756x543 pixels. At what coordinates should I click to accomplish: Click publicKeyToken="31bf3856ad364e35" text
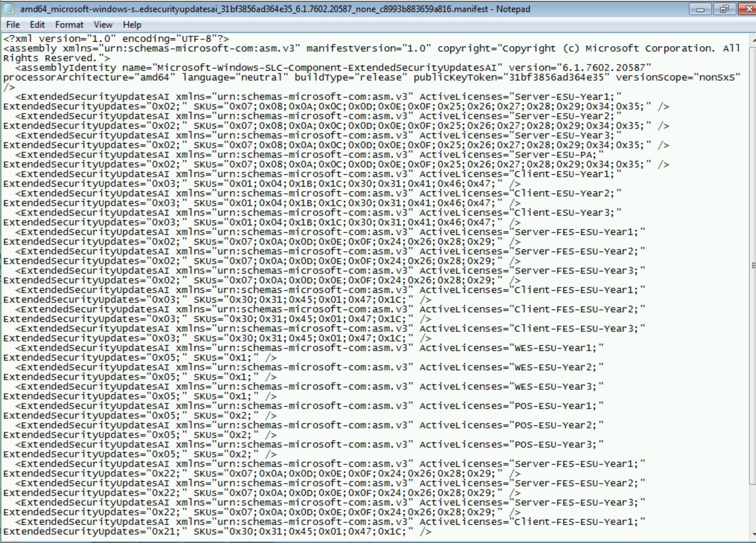[512, 77]
